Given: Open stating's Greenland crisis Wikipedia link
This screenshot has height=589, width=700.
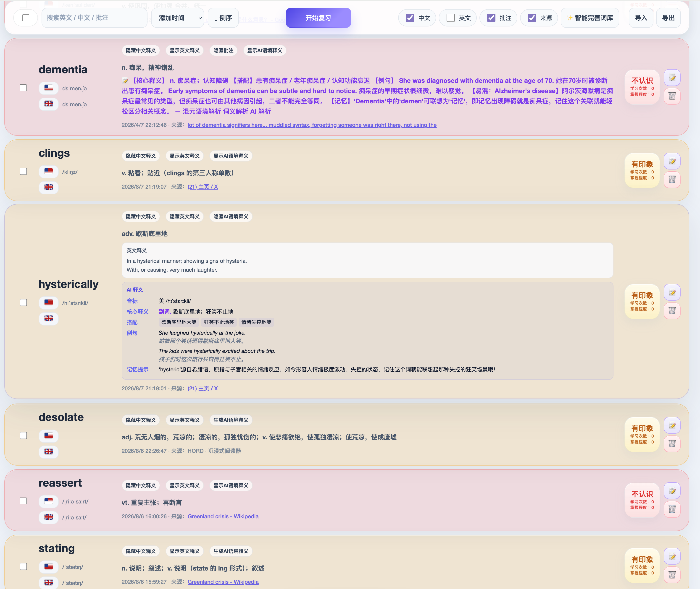Looking at the screenshot, I should tap(223, 582).
